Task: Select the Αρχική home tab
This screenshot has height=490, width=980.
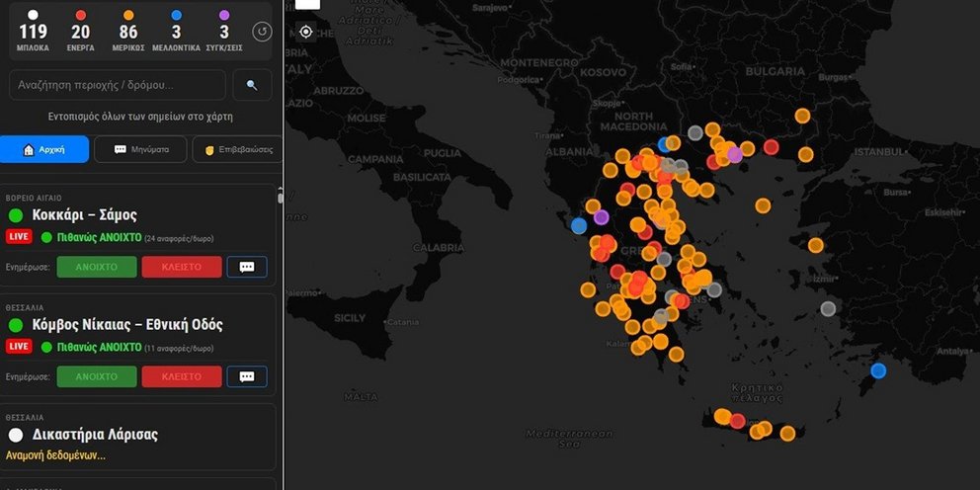Action: (44, 149)
